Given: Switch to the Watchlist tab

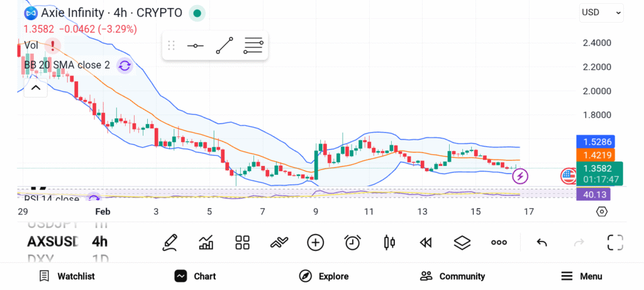Looking at the screenshot, I should tap(67, 276).
